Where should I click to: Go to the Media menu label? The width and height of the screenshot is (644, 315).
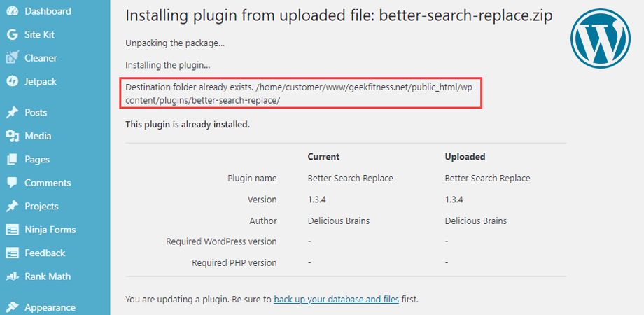tap(38, 136)
